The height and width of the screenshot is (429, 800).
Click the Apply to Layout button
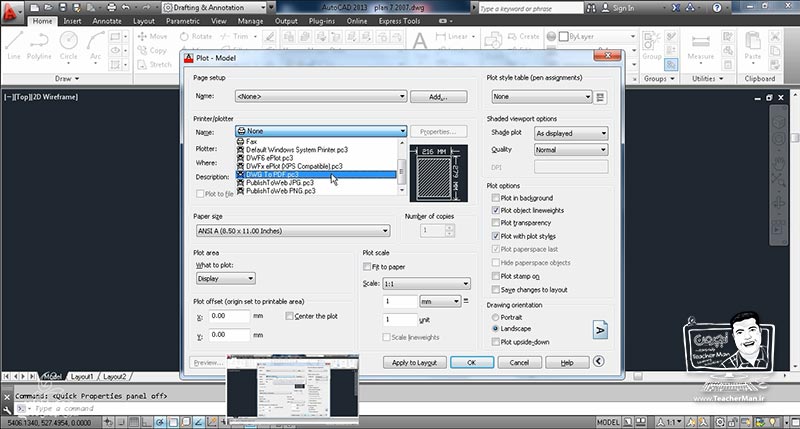pos(414,362)
